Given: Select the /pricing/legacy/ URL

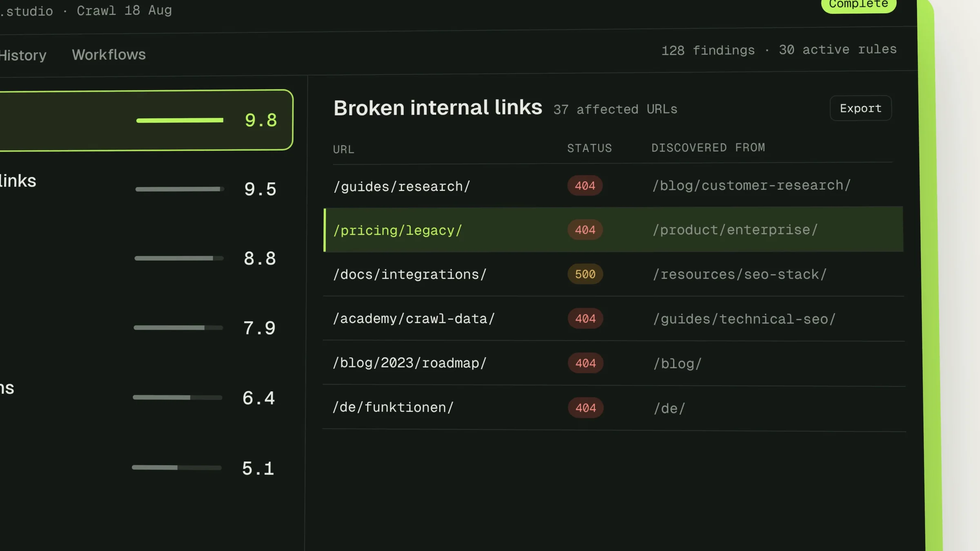Looking at the screenshot, I should [x=398, y=231].
